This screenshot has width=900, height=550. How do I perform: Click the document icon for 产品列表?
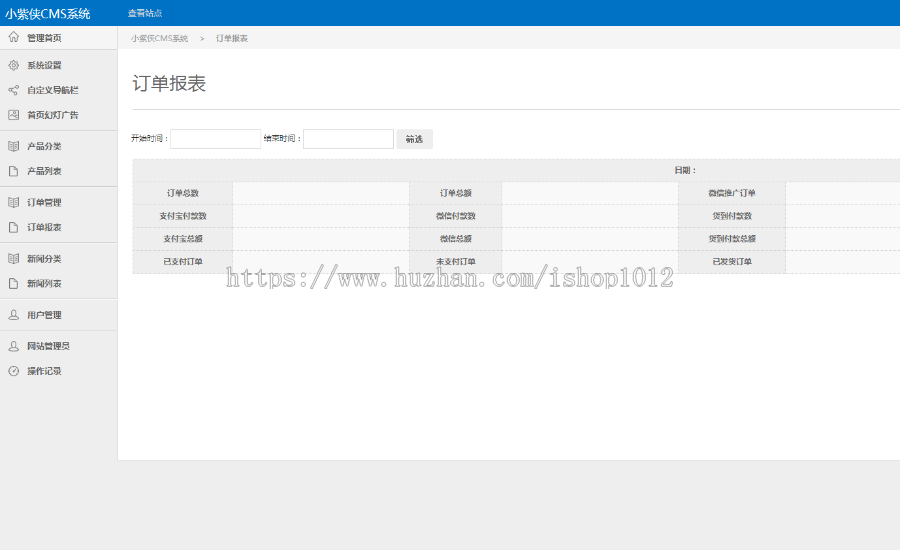(x=13, y=171)
